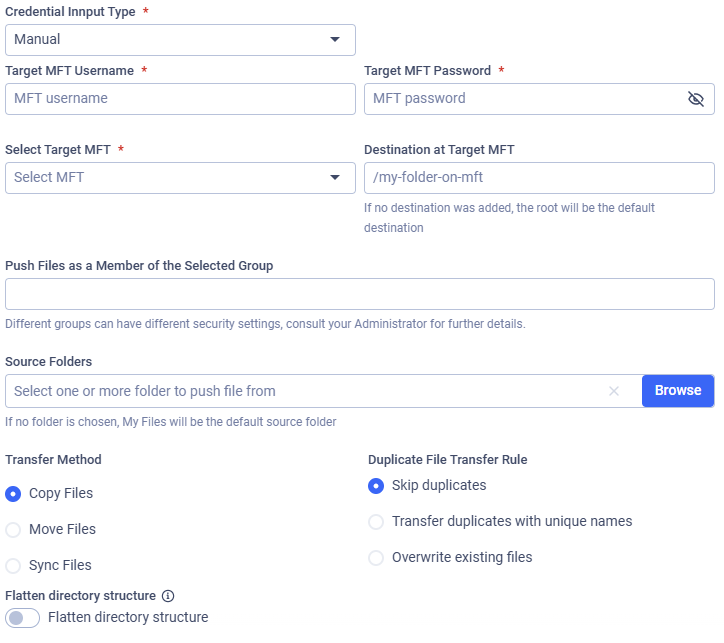Open the Credential Input Type dropdown
Viewport: 724px width, 643px height.
coord(180,40)
